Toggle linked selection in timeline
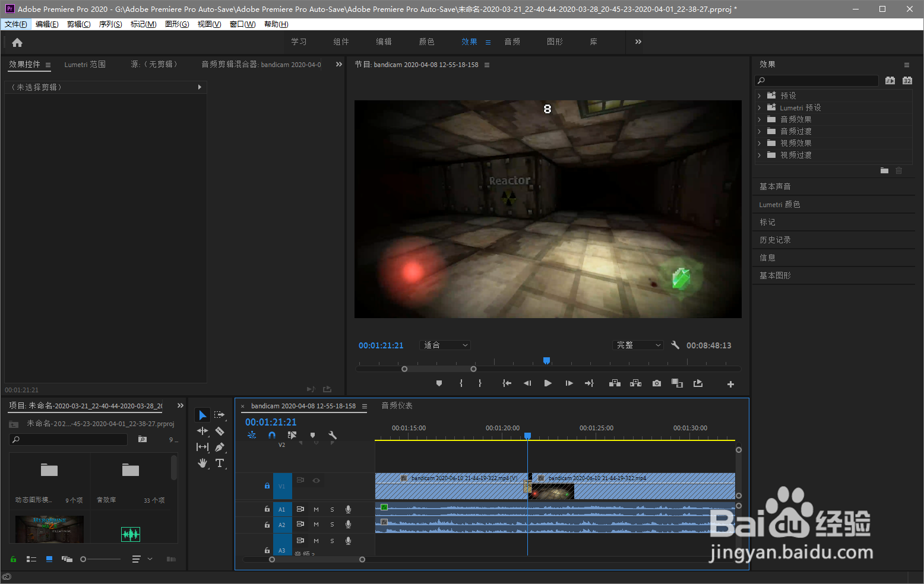Screen dimensions: 924x584 pyautogui.click(x=292, y=435)
